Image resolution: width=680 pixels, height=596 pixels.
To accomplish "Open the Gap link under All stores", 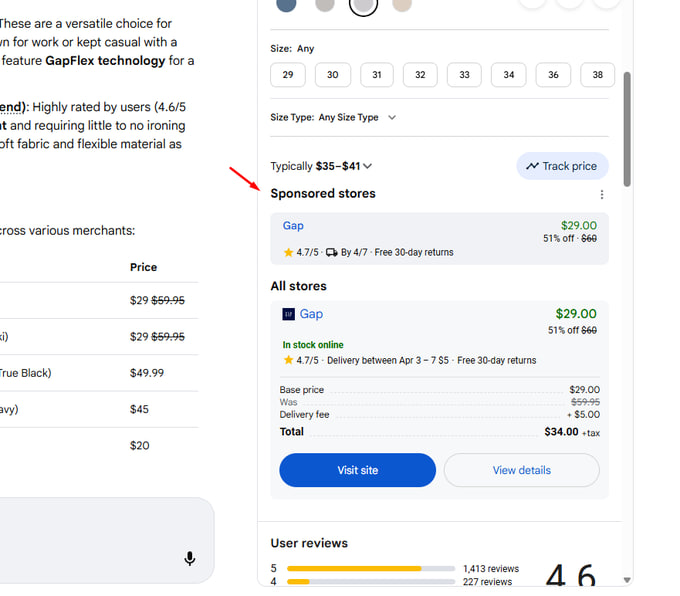I will [x=311, y=314].
